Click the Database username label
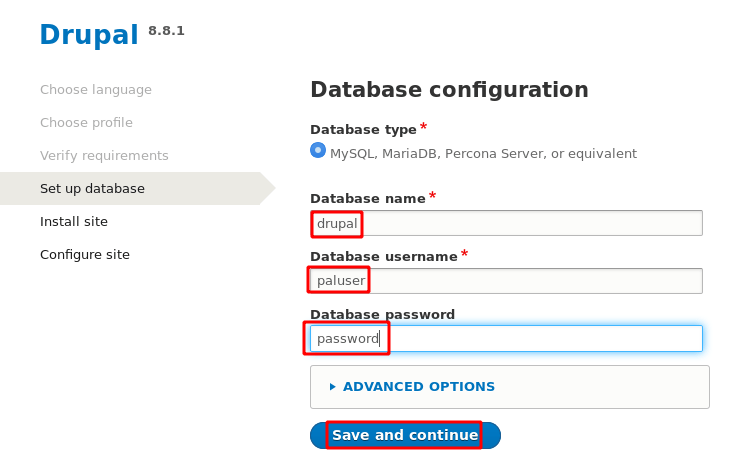This screenshot has height=460, width=747. click(383, 257)
